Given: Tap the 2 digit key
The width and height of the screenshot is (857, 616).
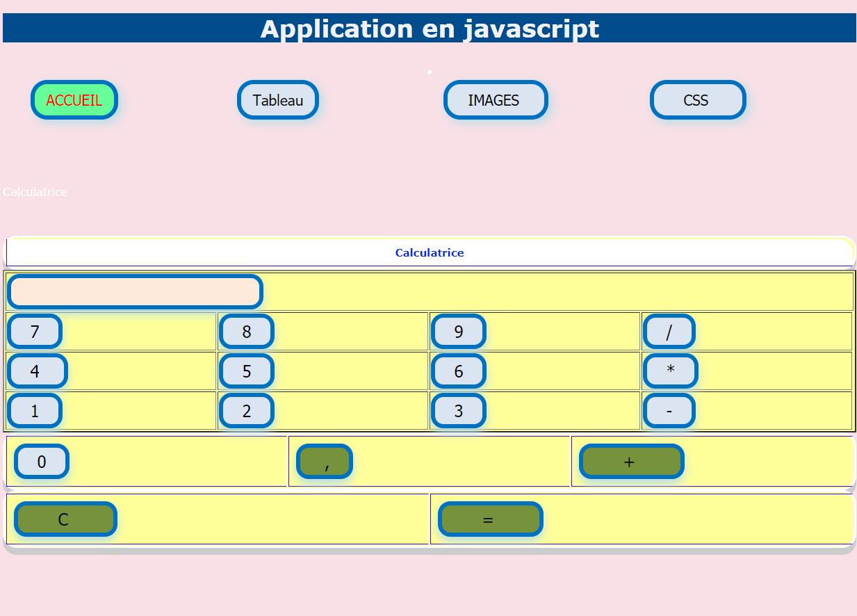Looking at the screenshot, I should tap(247, 411).
